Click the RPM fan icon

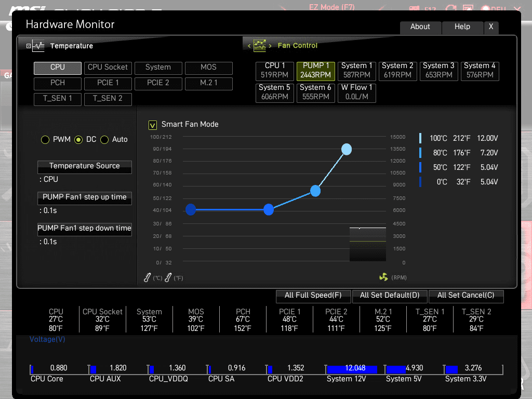(x=383, y=277)
